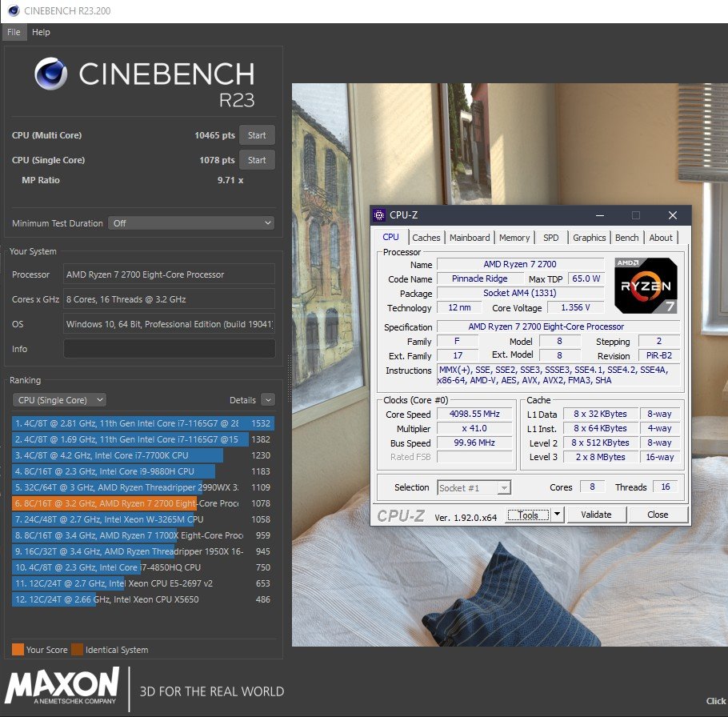
Task: Open the Socket #1 selection dropdown
Action: (474, 487)
